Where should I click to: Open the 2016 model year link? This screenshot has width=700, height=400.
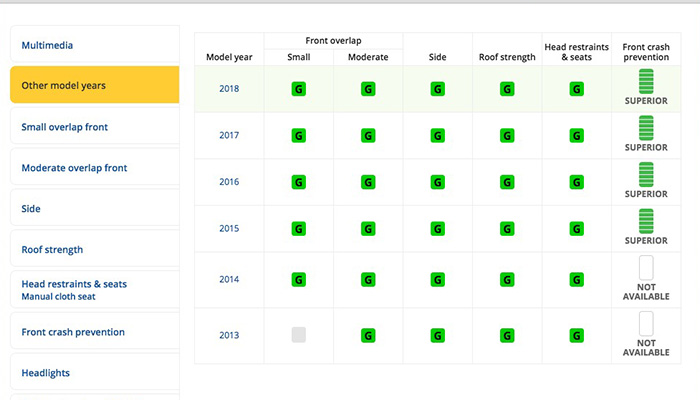tap(229, 182)
